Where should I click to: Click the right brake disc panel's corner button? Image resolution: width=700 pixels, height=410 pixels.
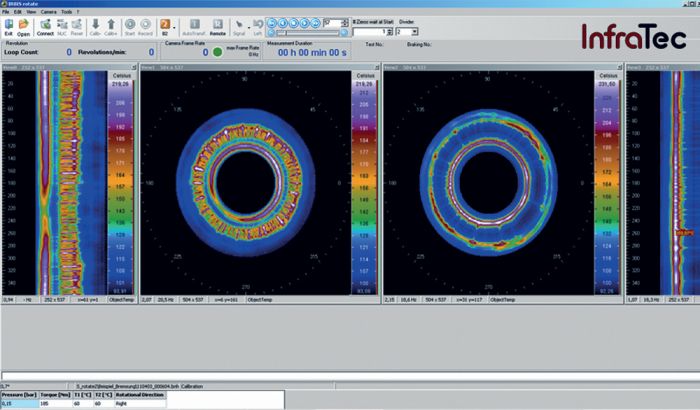tap(620, 67)
